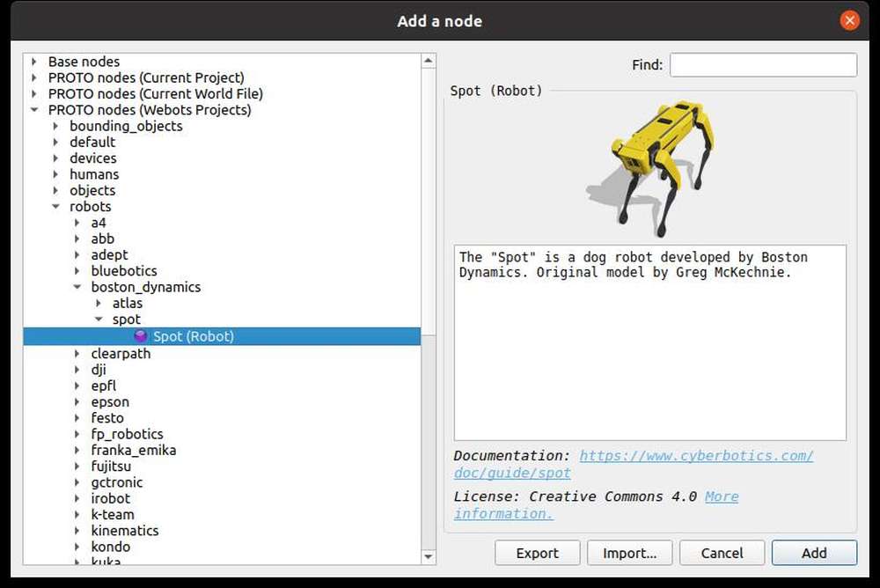Expand the a4 robot folder arrow
The width and height of the screenshot is (880, 588).
tap(77, 223)
